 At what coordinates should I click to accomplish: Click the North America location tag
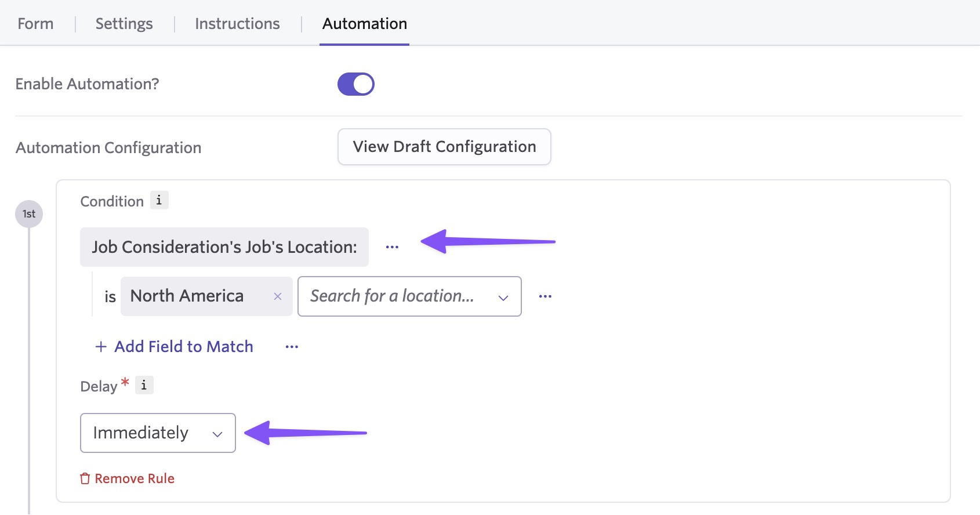click(x=187, y=296)
